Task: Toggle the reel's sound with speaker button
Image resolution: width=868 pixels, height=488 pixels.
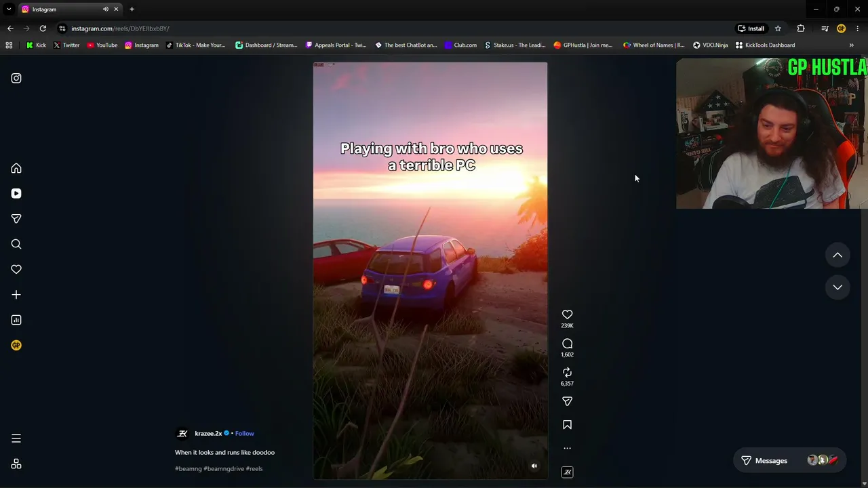Action: click(x=534, y=466)
